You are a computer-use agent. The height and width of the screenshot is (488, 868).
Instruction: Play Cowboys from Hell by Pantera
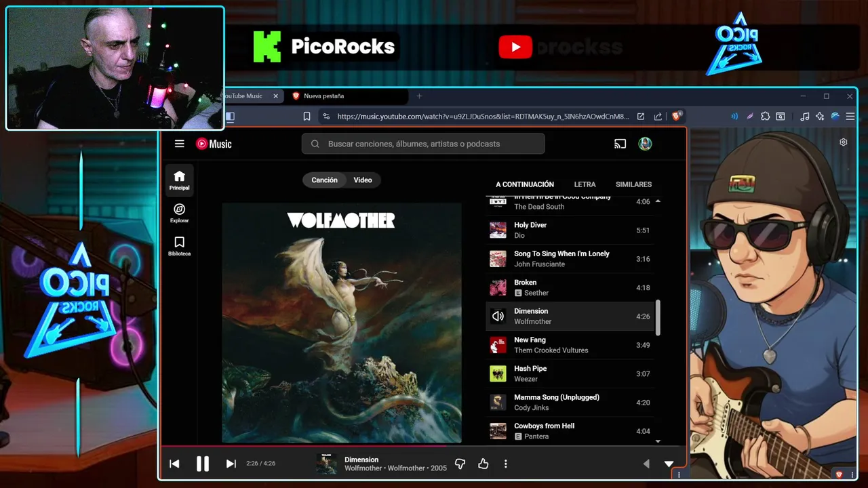[570, 431]
